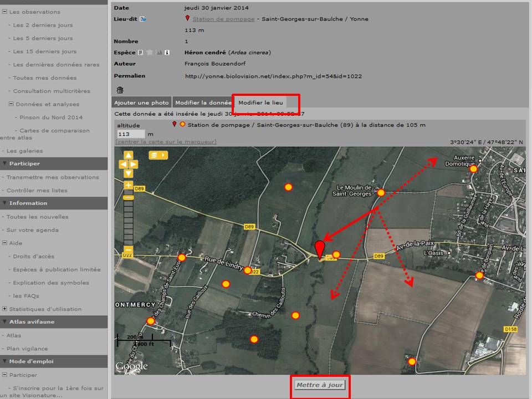Open Transmettre mes observations

click(x=53, y=177)
